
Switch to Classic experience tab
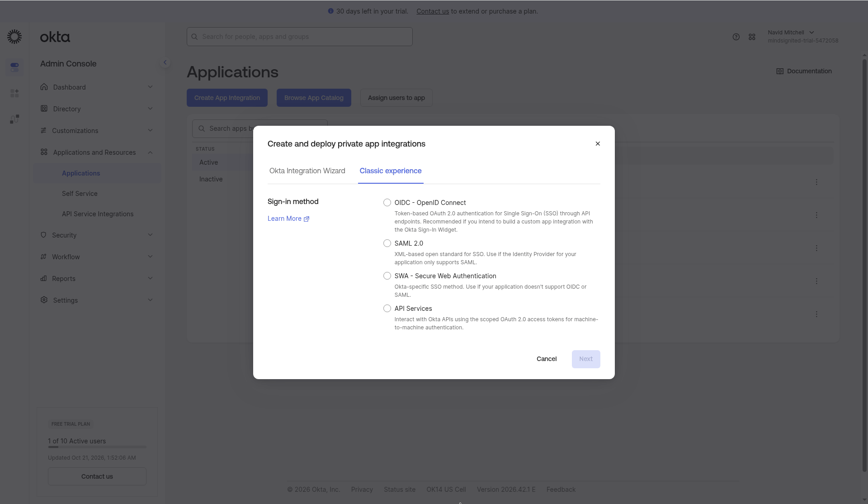pyautogui.click(x=391, y=171)
